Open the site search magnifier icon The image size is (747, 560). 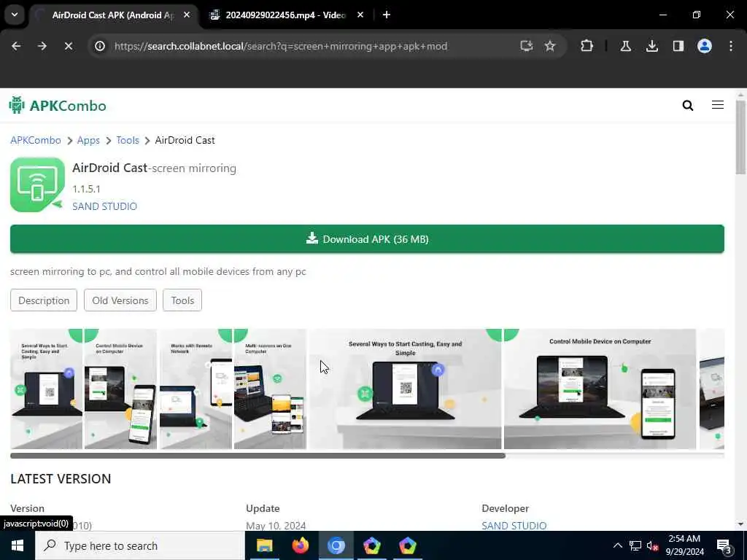click(x=687, y=105)
